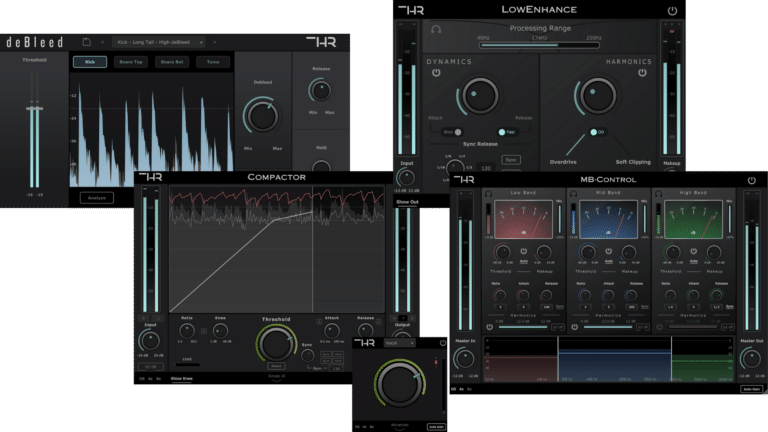Click the LowEnhance main power icon
768x432 pixels.
point(670,11)
